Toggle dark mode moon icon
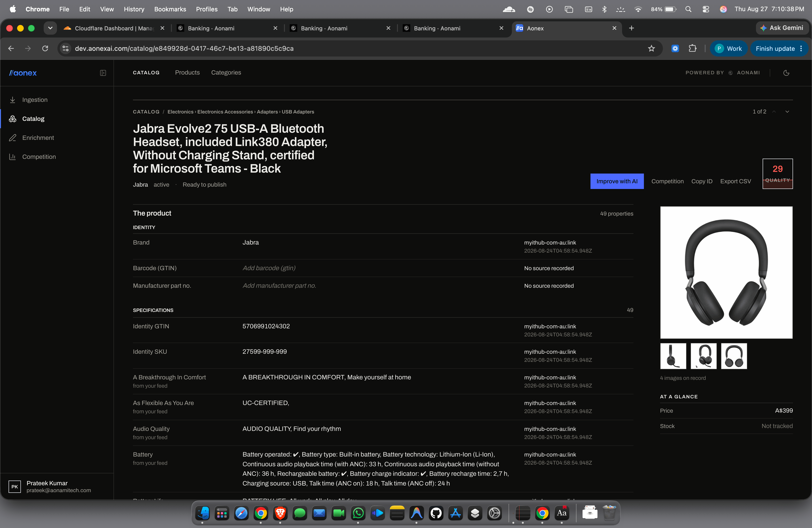 tap(786, 73)
